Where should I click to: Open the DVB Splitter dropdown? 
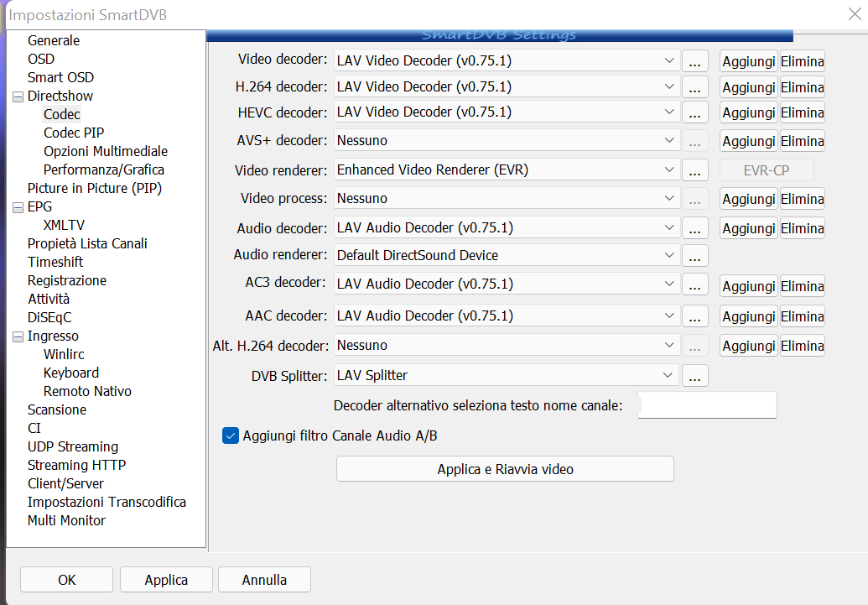pos(507,375)
